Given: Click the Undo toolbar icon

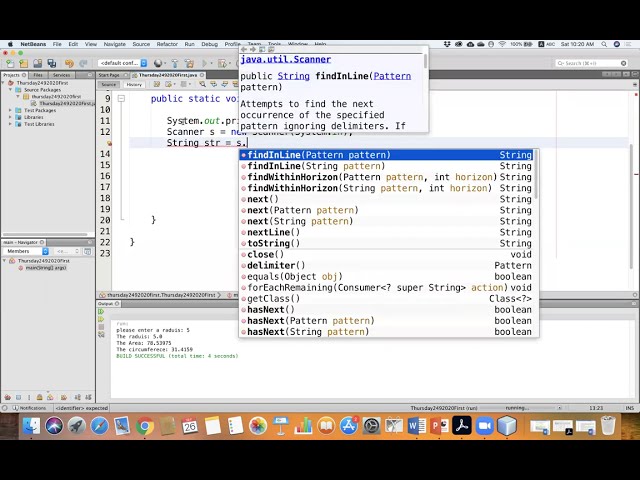Looking at the screenshot, I should [x=69, y=63].
